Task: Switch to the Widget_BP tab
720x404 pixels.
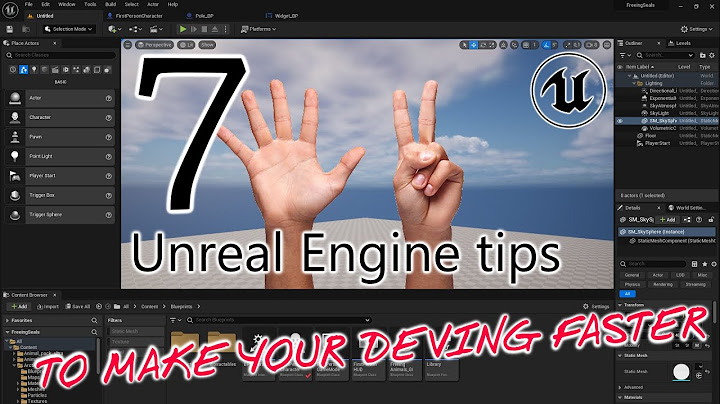Action: (x=282, y=16)
